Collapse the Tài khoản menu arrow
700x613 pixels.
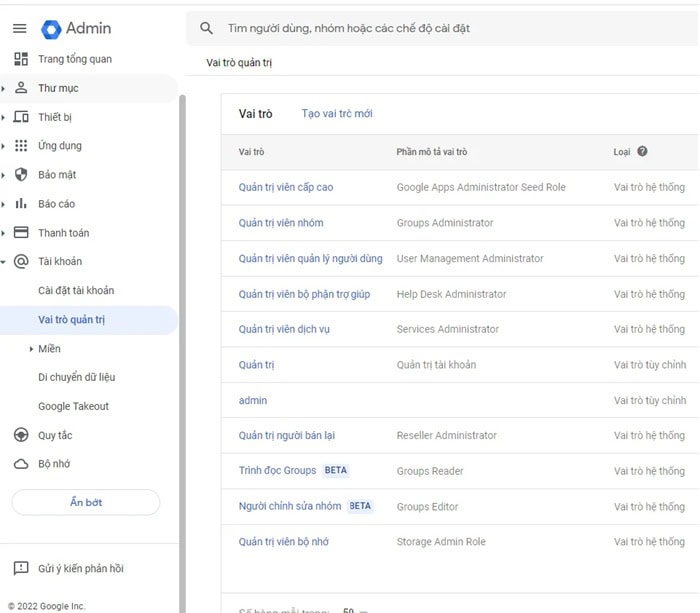pos(3,262)
